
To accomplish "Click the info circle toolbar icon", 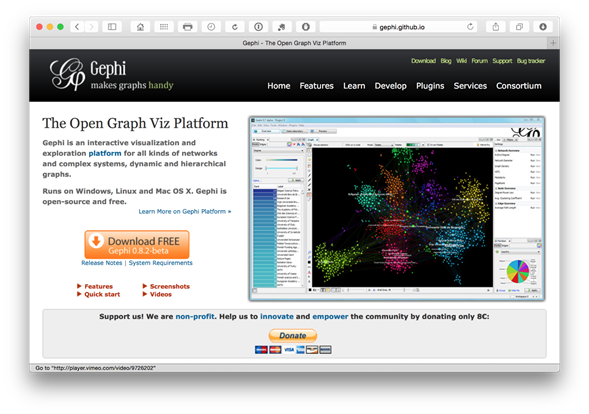I will coord(258,27).
